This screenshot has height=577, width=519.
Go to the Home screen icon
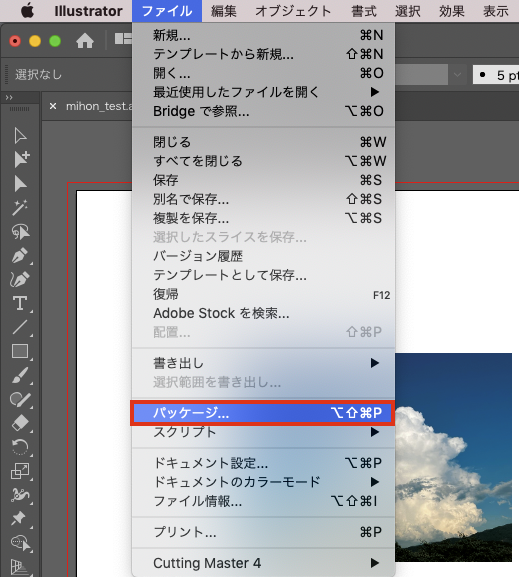pyautogui.click(x=85, y=40)
